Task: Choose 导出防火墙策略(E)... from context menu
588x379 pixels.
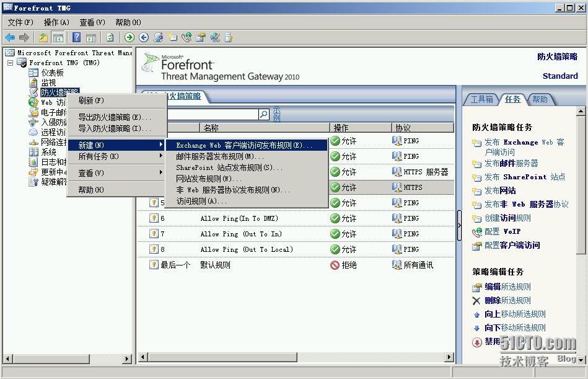Action: coord(116,117)
